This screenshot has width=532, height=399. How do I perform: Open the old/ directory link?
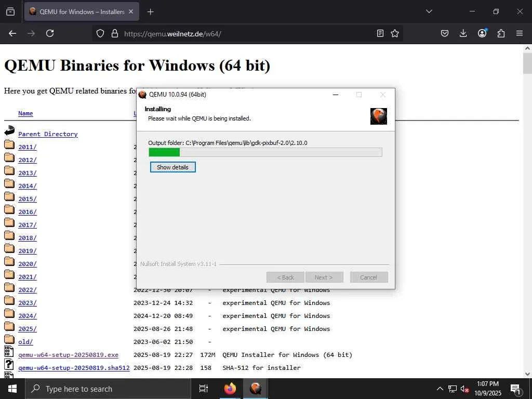(x=25, y=342)
